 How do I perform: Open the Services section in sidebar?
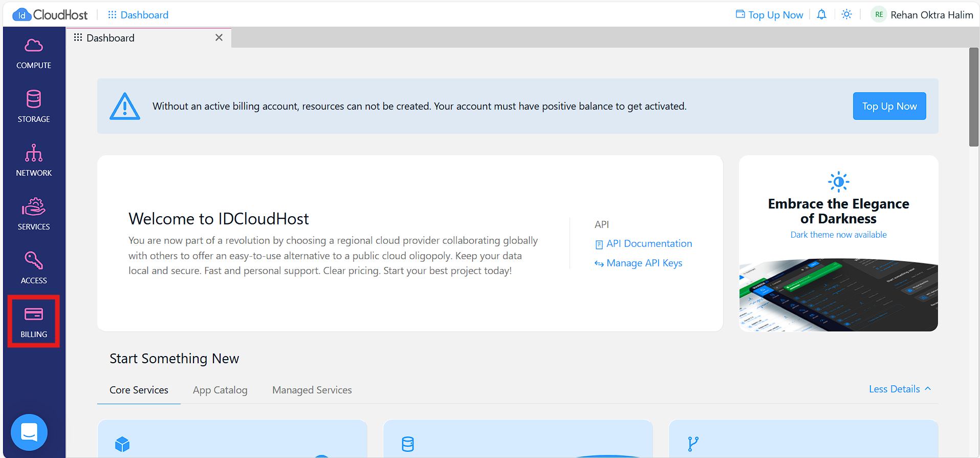pos(34,215)
